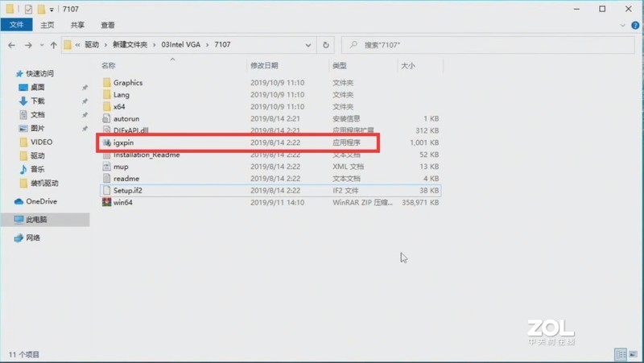644x363 pixels.
Task: Switch to large icons view layout
Action: click(633, 354)
